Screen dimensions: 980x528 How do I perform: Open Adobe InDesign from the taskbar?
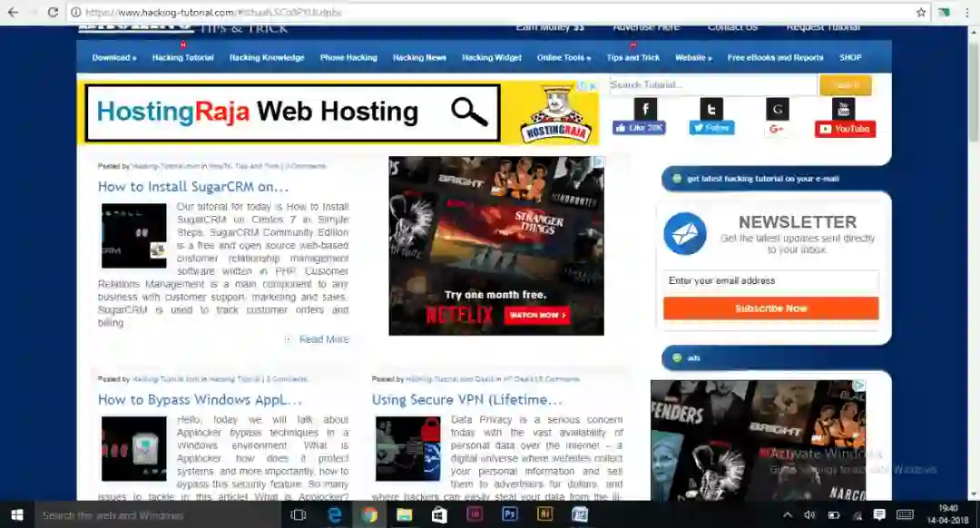click(475, 515)
